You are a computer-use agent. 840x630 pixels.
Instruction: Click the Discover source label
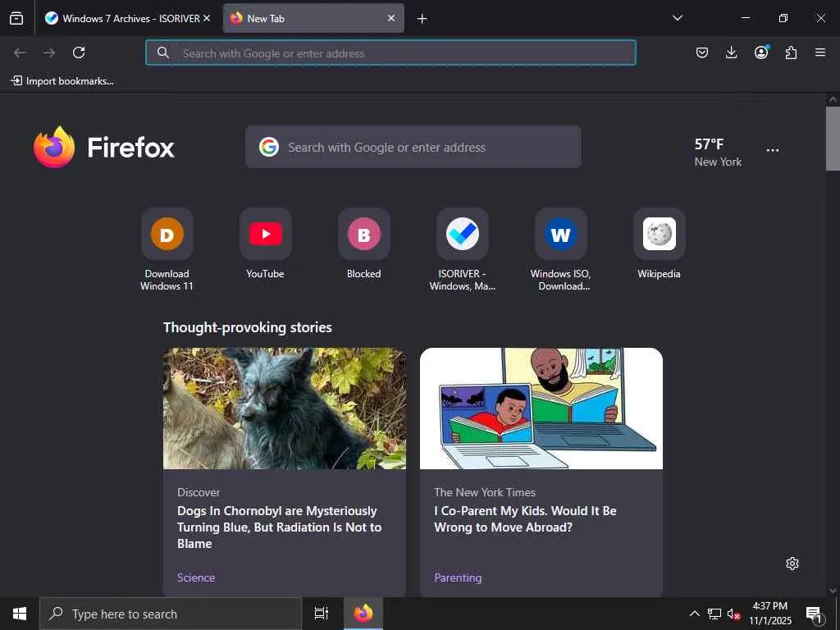(199, 492)
